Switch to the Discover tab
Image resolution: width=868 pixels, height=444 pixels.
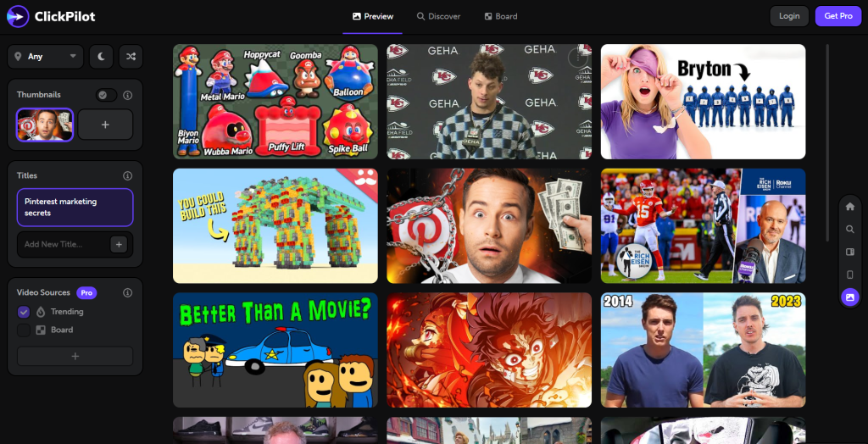[x=438, y=17]
